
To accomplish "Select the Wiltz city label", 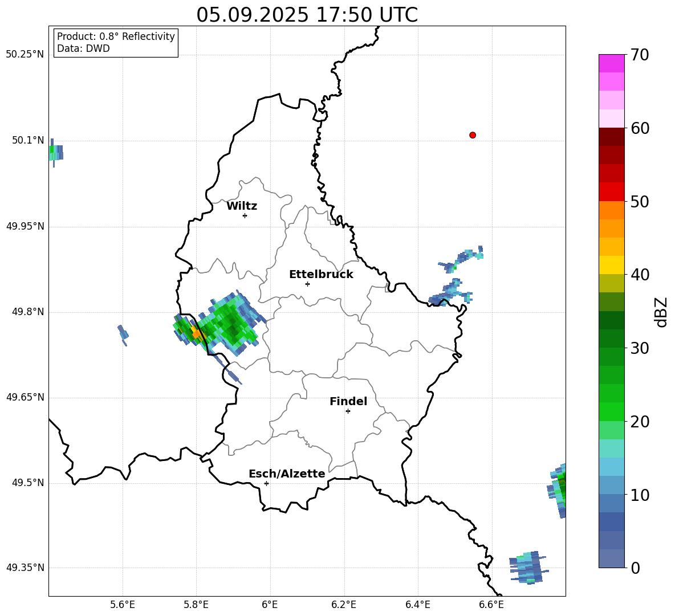I will (242, 206).
